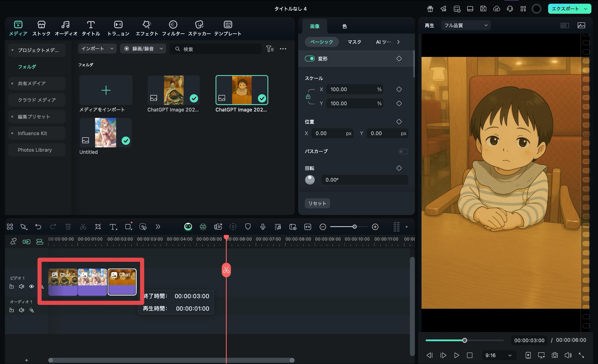Click the preview playback progress slider
The width and height of the screenshot is (598, 364).
point(464,340)
